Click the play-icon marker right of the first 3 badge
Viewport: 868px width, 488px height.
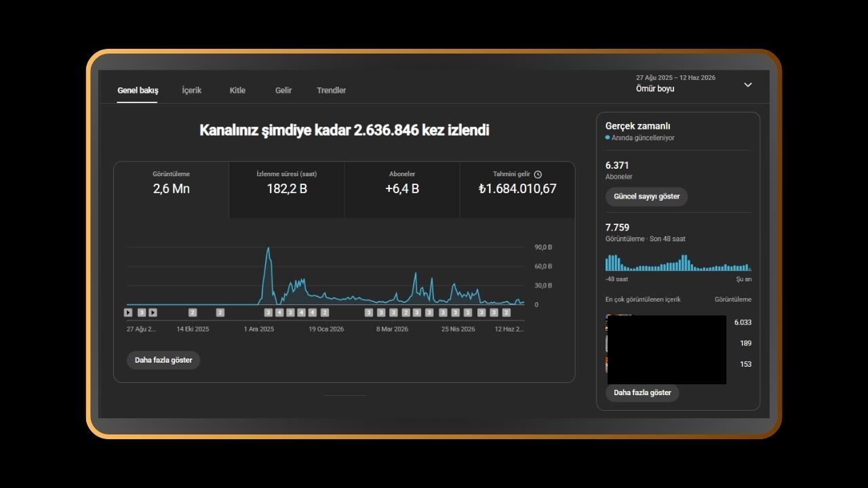click(x=153, y=312)
